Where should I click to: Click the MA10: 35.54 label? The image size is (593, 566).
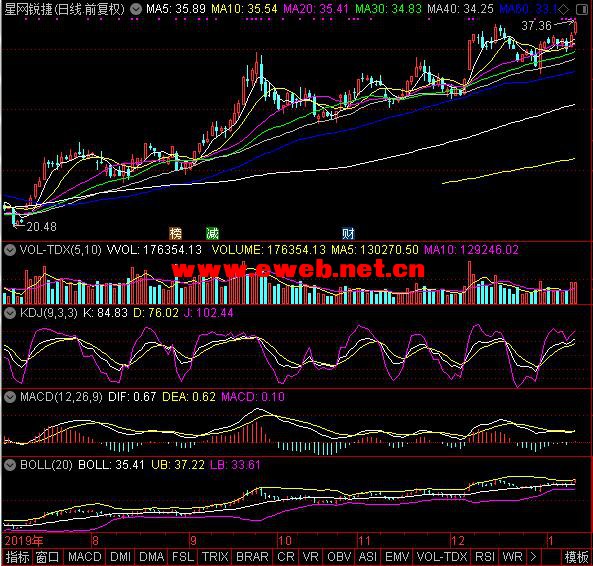click(x=244, y=9)
